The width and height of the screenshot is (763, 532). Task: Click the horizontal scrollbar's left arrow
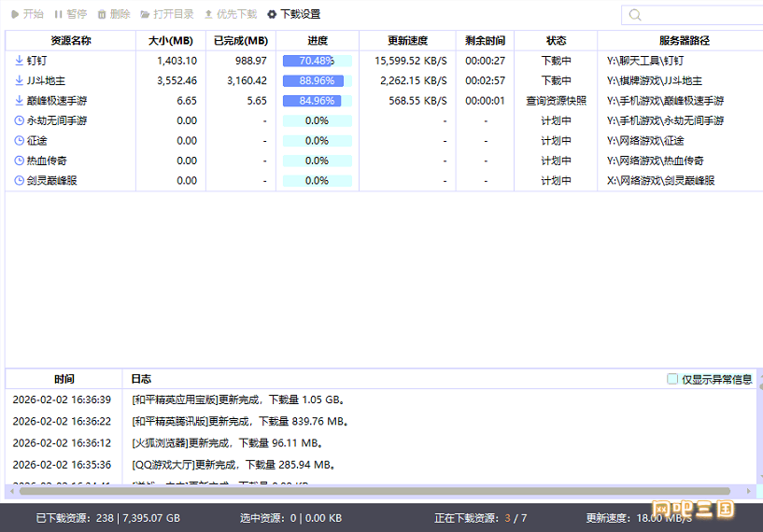(x=12, y=491)
